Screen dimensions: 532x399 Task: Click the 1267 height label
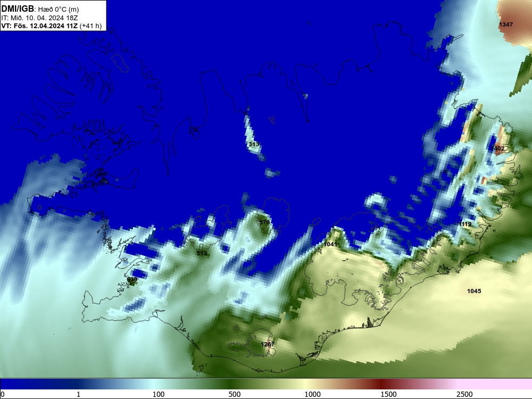(x=268, y=344)
